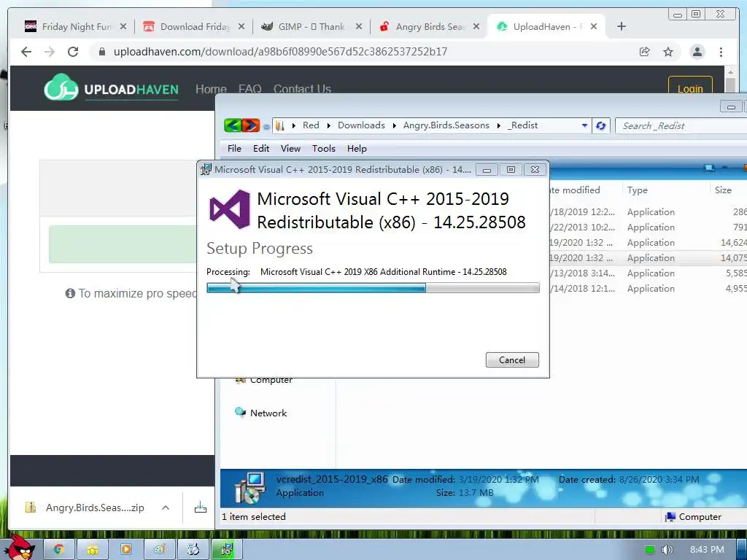Open the Explorer Tools menu
The image size is (747, 560).
coord(324,149)
